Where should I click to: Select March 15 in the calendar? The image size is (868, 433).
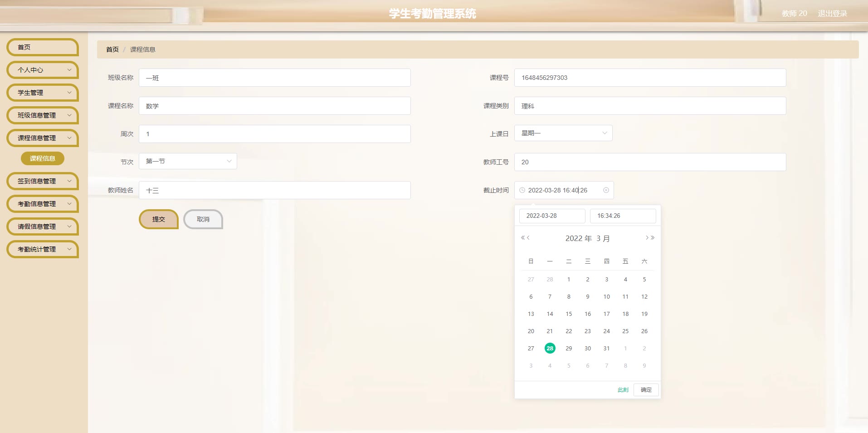click(569, 314)
